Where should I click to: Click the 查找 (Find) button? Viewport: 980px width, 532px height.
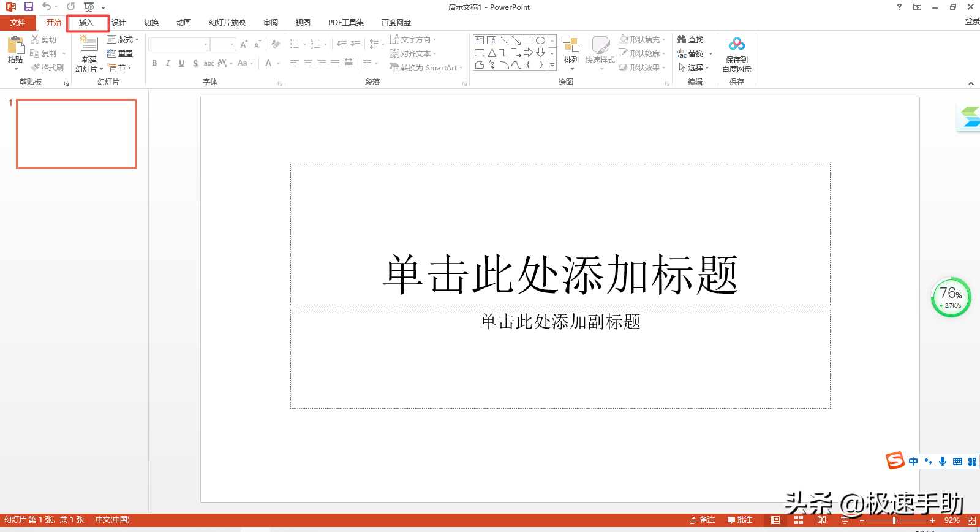pos(690,39)
